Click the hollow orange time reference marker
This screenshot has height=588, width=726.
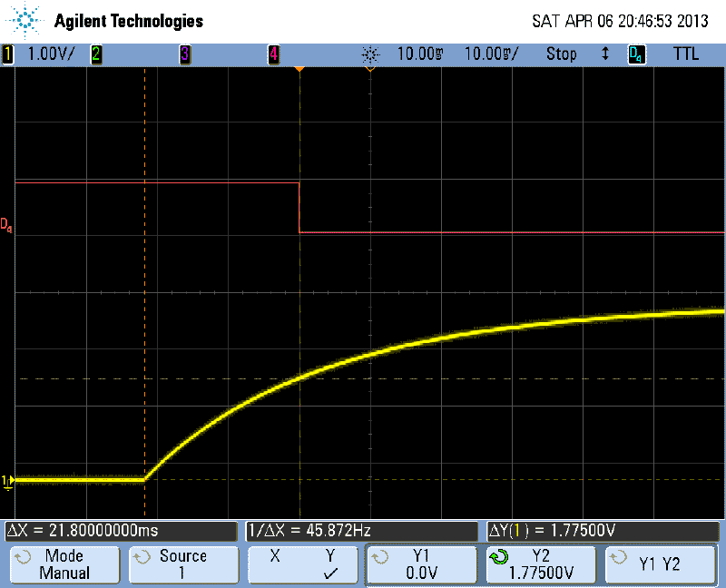[x=370, y=69]
